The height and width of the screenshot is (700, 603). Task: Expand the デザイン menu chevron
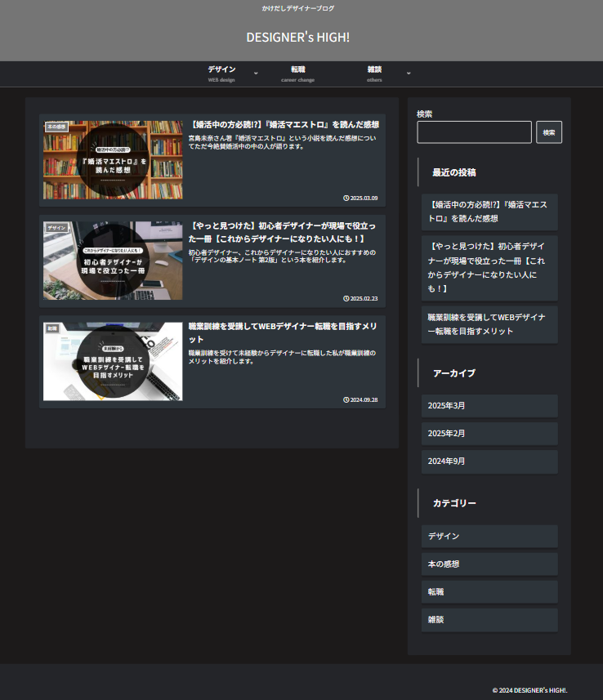tap(256, 74)
